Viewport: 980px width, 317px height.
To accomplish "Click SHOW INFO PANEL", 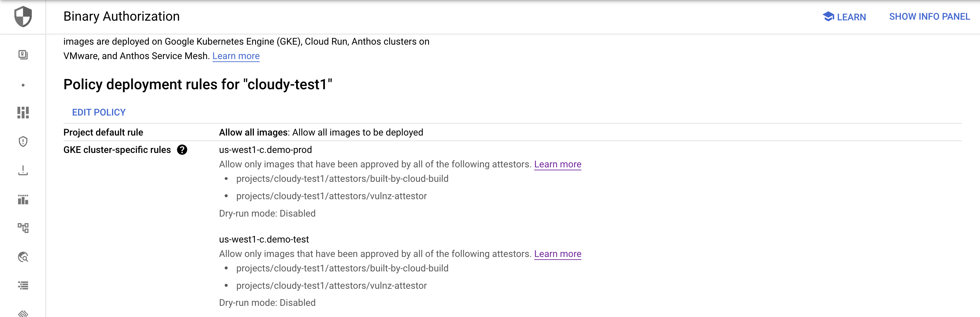I will 929,17.
